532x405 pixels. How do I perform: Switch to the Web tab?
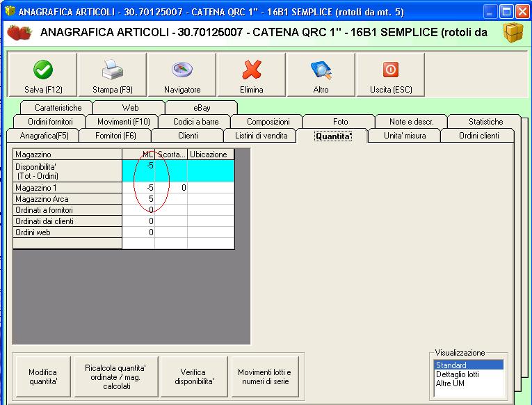pos(129,108)
